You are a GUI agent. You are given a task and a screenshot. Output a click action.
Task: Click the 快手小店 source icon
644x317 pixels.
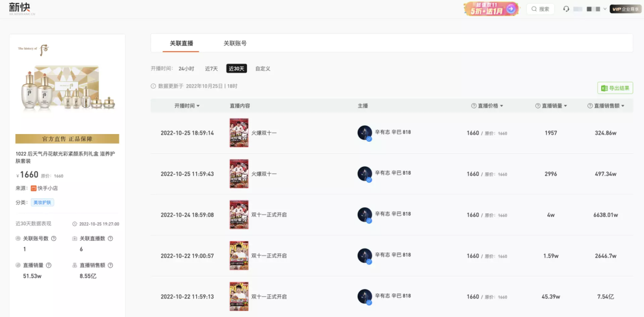tap(33, 188)
